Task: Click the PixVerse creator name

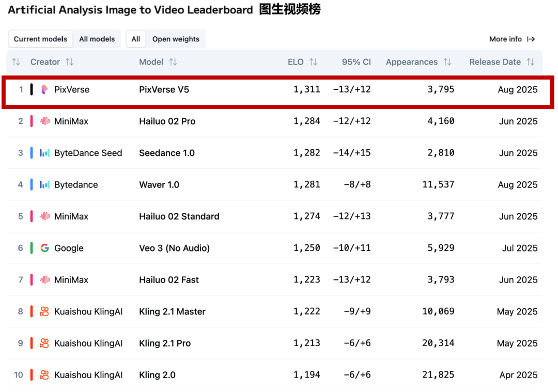Action: click(x=72, y=90)
